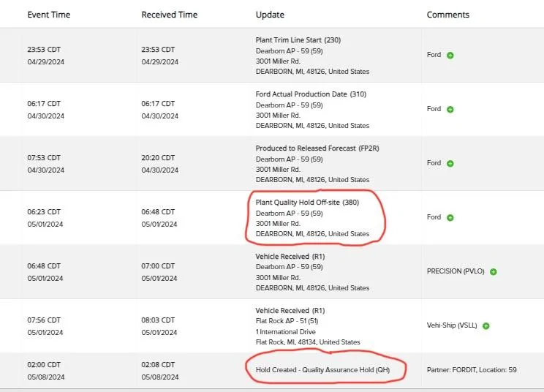Click plus icon in Plant Quality Hold Off-site row
This screenshot has height=392, width=544.
point(450,217)
